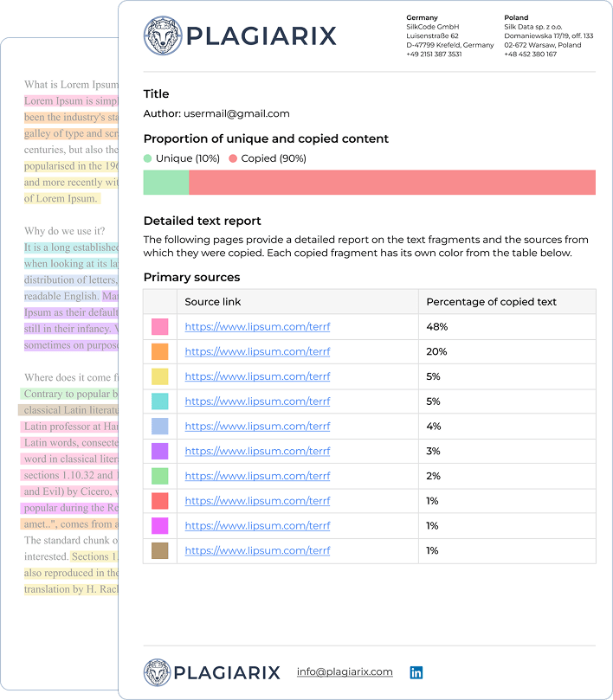Open the source link in the 48% row

click(x=257, y=327)
